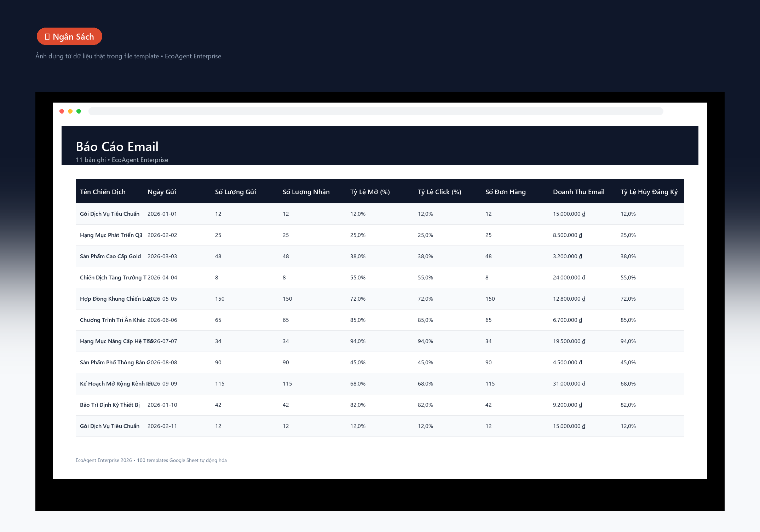
Task: Click the Báo Cáo Email report title
Action: tap(117, 146)
